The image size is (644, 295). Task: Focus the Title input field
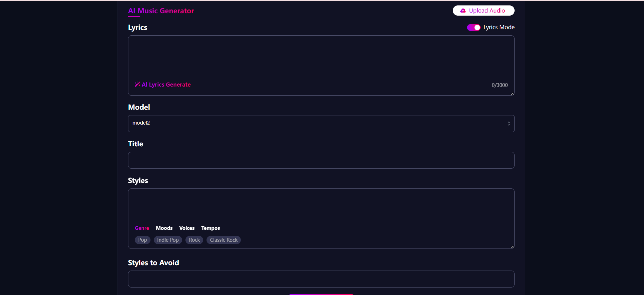[x=321, y=160]
